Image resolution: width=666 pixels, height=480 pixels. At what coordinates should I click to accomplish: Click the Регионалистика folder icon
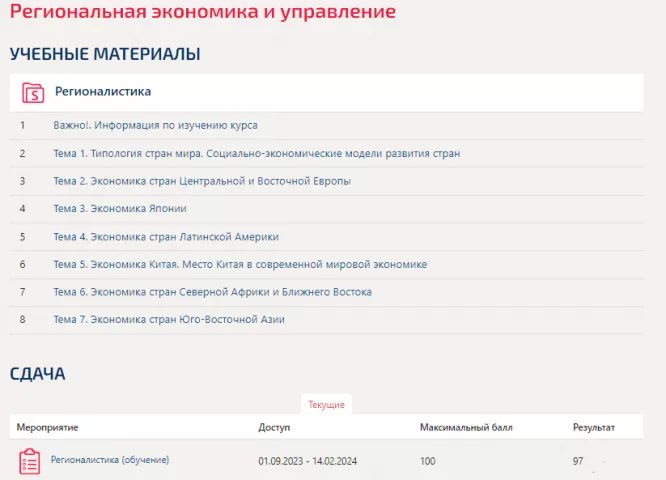tap(33, 93)
